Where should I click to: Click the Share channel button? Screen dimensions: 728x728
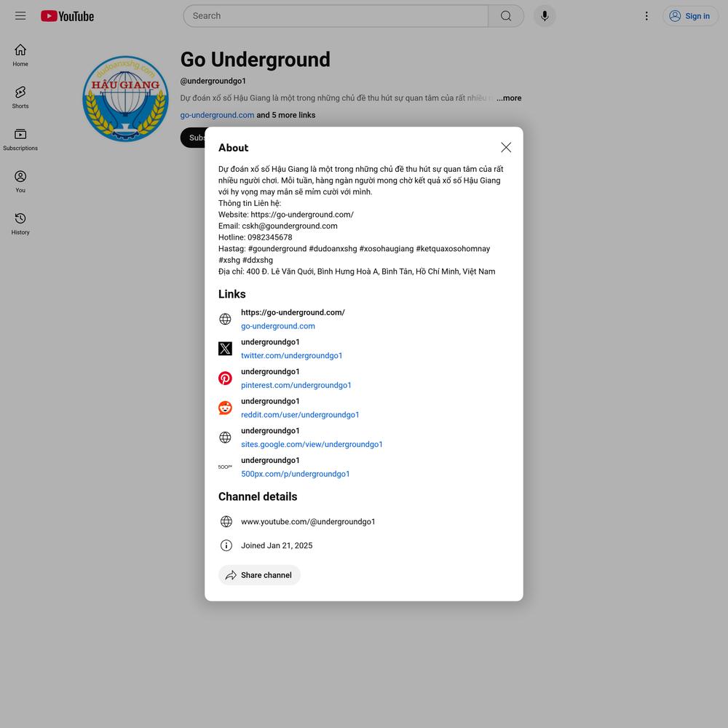259,575
